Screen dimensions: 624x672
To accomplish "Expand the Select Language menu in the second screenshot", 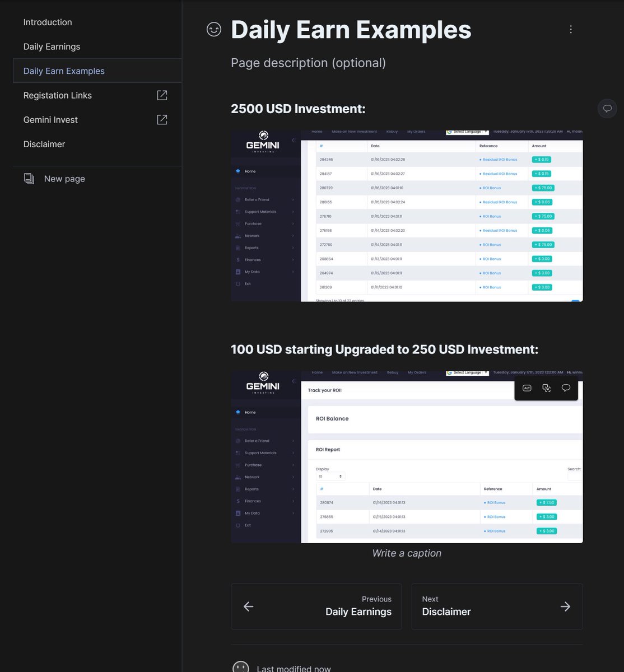I will pos(467,372).
